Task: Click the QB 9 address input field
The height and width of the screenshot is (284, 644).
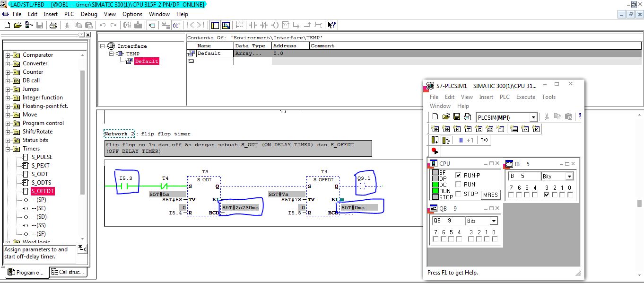Action: pos(449,221)
